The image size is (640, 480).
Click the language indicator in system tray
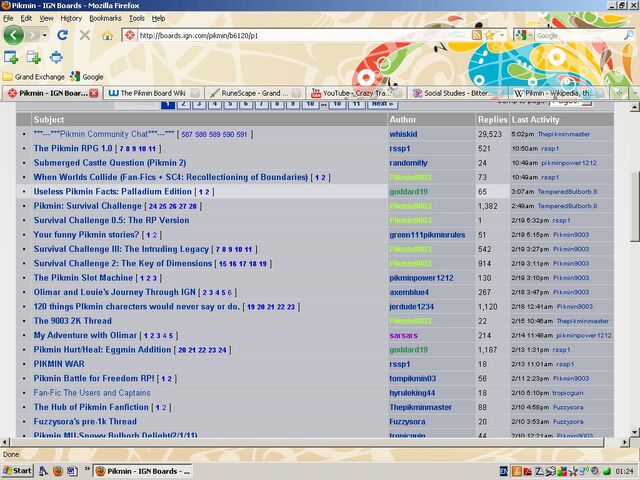(x=504, y=471)
